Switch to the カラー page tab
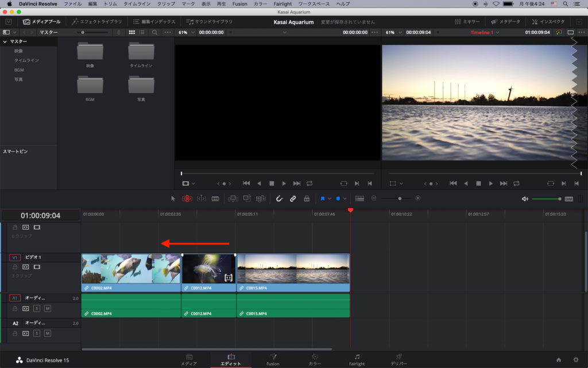This screenshot has height=368, width=588. (315, 359)
